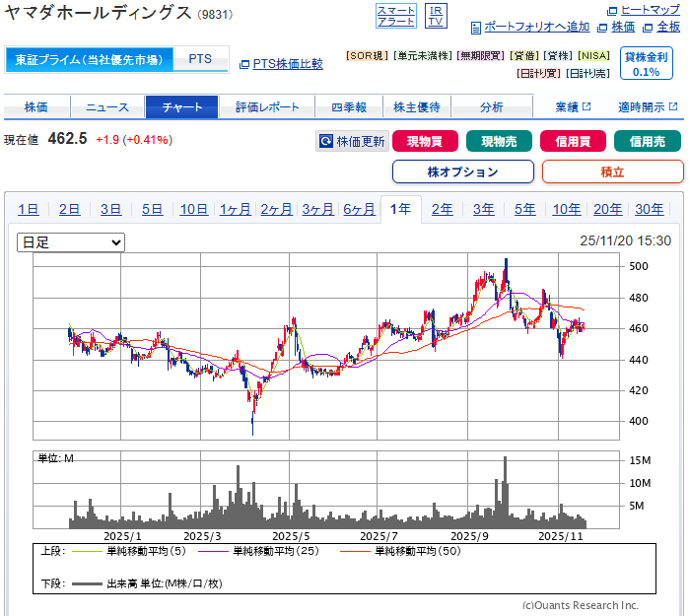Click the portfolio list icon
The image size is (689, 616).
[475, 29]
